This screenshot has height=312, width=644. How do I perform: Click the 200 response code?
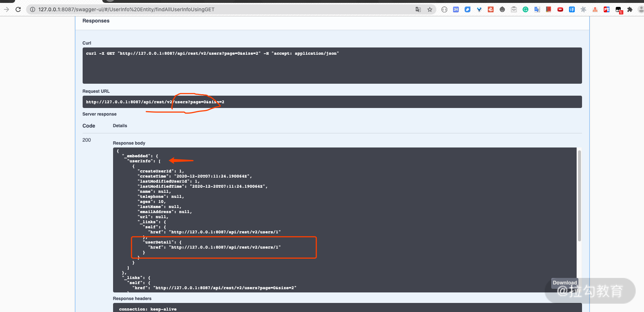(x=87, y=140)
